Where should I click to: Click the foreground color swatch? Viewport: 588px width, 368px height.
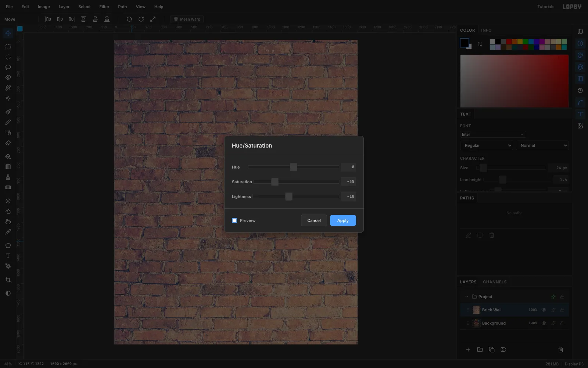(465, 43)
